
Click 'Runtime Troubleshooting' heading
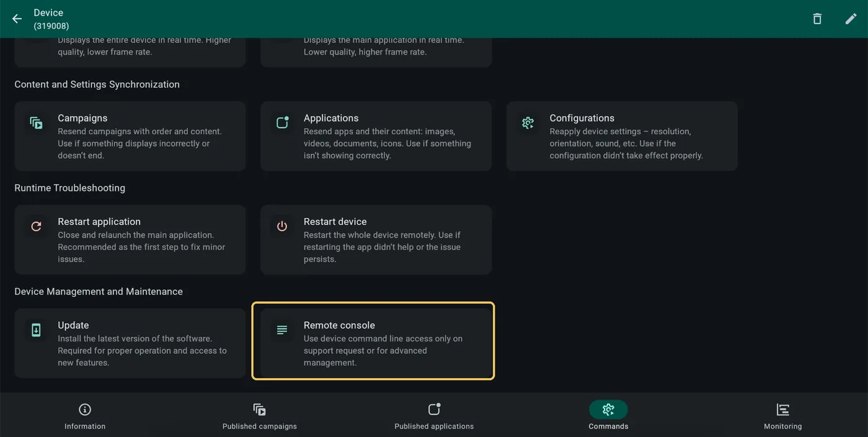(69, 188)
